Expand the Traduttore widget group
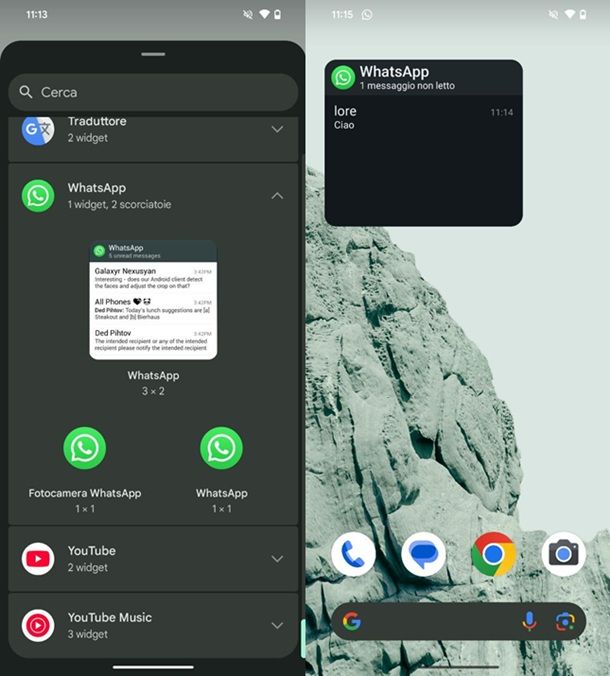Screen dimensions: 610x676 pyautogui.click(x=277, y=129)
